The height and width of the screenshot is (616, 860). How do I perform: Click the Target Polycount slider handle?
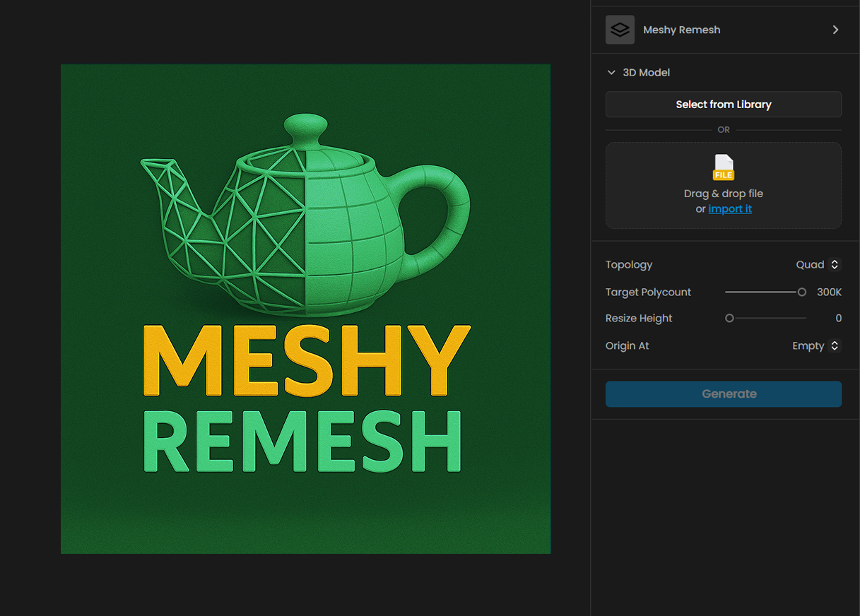tap(801, 292)
